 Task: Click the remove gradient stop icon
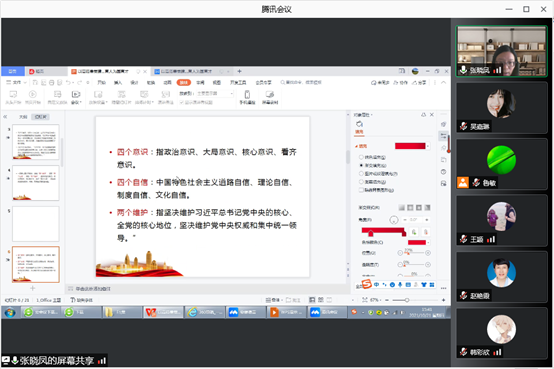[426, 232]
